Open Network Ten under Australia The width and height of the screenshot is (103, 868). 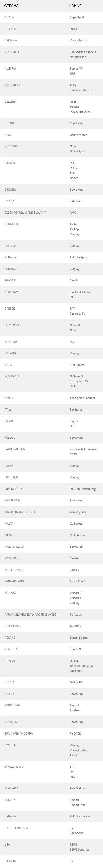(x=78, y=57)
